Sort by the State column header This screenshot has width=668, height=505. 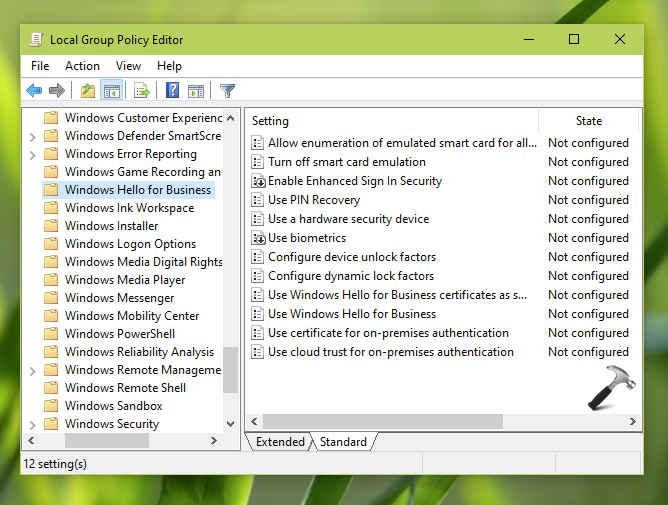tap(588, 121)
